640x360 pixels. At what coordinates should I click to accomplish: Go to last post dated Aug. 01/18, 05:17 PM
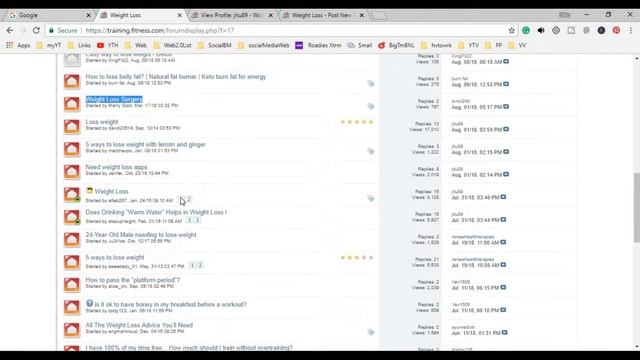tap(506, 107)
